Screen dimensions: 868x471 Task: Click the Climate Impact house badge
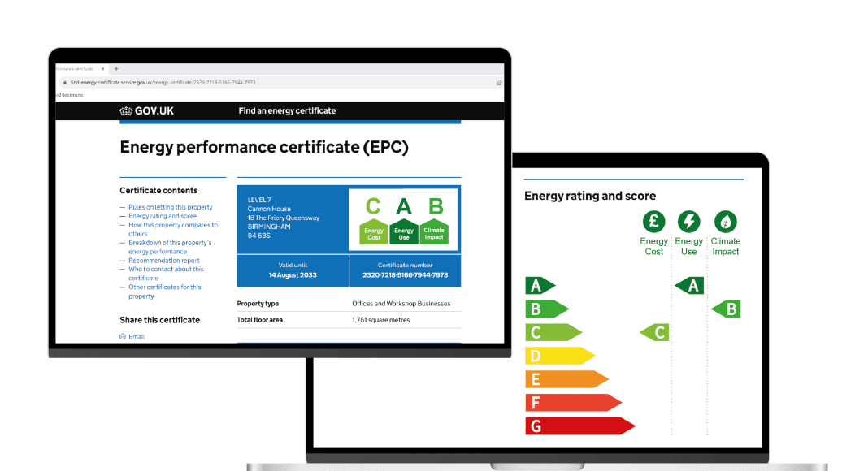(x=434, y=231)
